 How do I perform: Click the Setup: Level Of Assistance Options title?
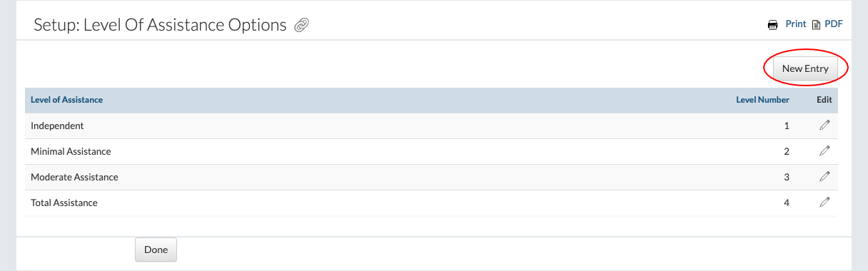click(x=160, y=25)
